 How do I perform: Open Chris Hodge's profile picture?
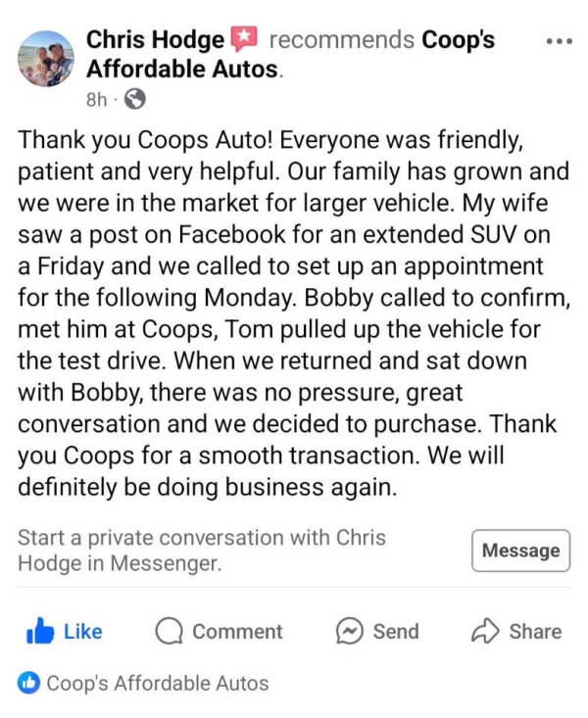coord(46,58)
